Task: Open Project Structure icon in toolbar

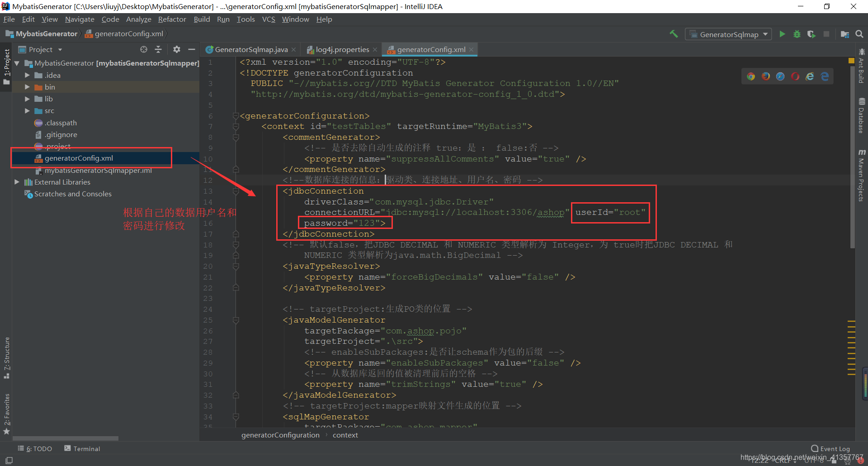Action: tap(844, 34)
